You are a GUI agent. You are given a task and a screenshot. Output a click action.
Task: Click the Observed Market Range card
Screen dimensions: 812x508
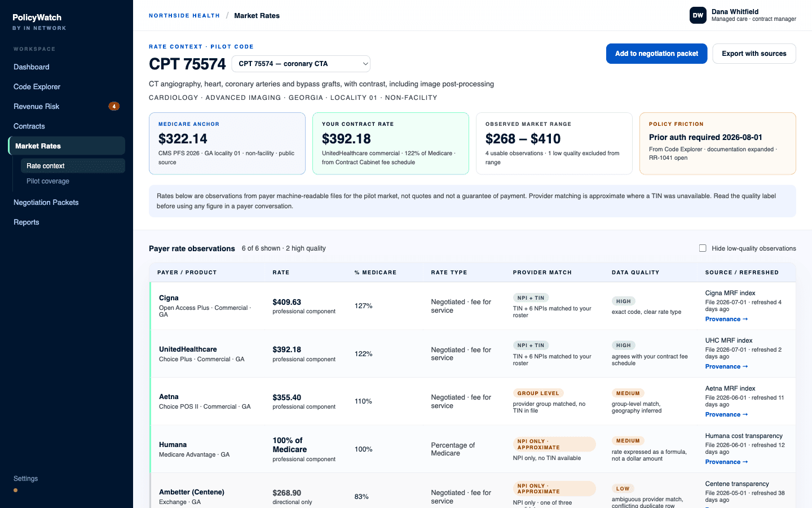tap(554, 143)
